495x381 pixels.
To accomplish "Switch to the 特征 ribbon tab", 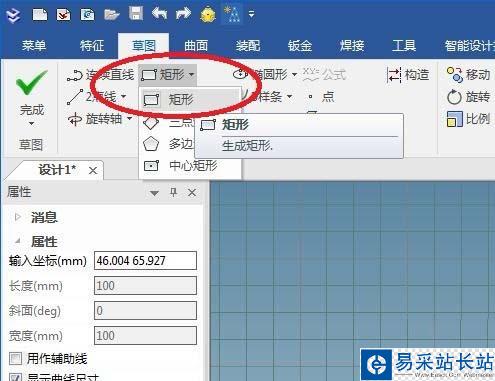I will tap(92, 46).
